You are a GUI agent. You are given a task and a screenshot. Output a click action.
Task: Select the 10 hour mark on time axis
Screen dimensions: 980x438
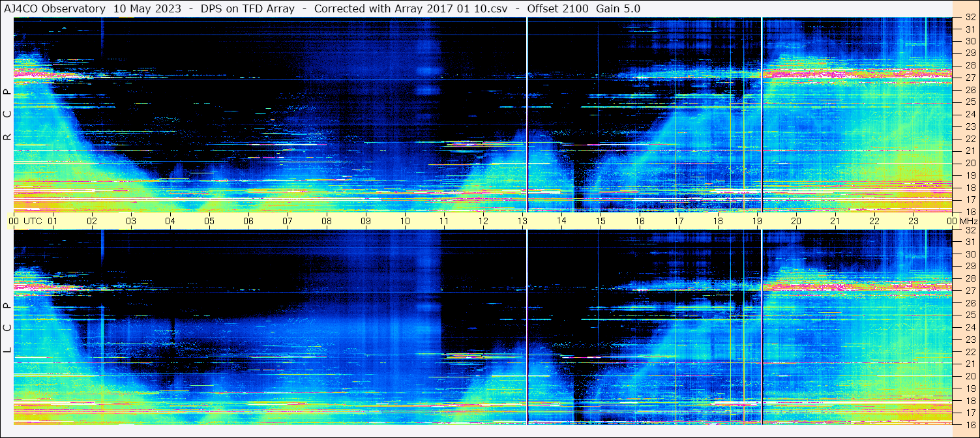coord(404,221)
